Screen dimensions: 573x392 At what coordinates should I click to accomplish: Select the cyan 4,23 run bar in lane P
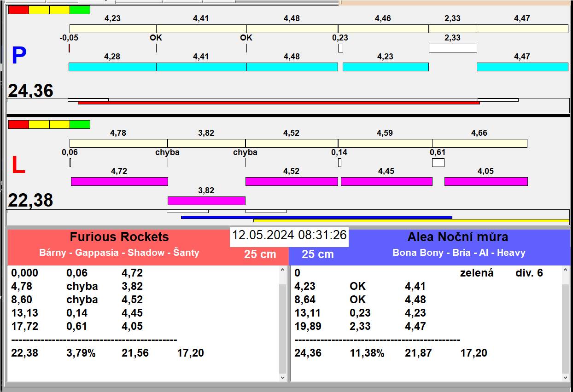[386, 67]
